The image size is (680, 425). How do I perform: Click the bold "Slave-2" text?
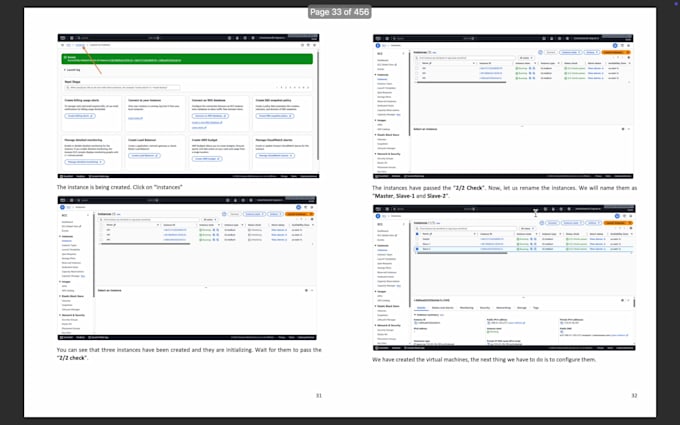[436, 196]
